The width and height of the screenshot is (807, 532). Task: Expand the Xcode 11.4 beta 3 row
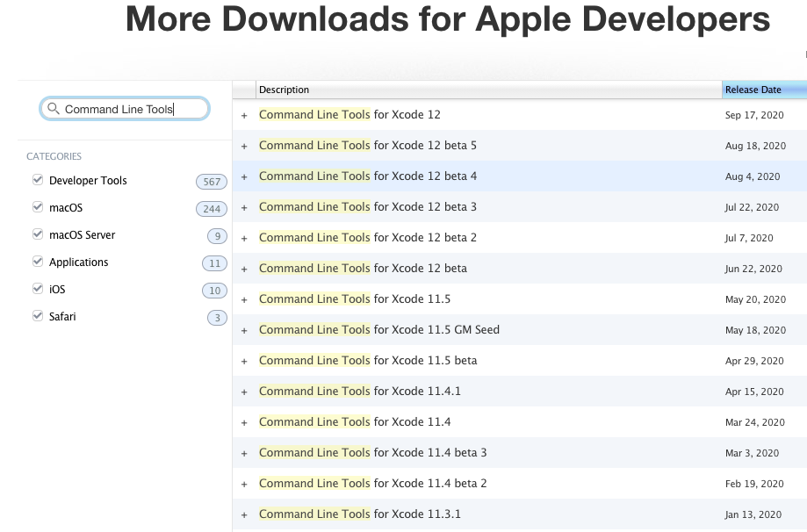[x=244, y=453]
